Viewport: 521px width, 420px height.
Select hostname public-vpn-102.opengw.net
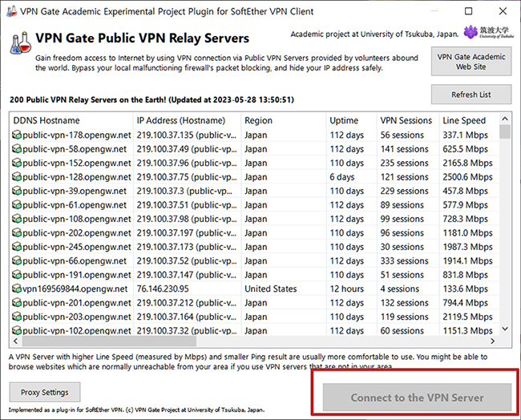pyautogui.click(x=77, y=330)
